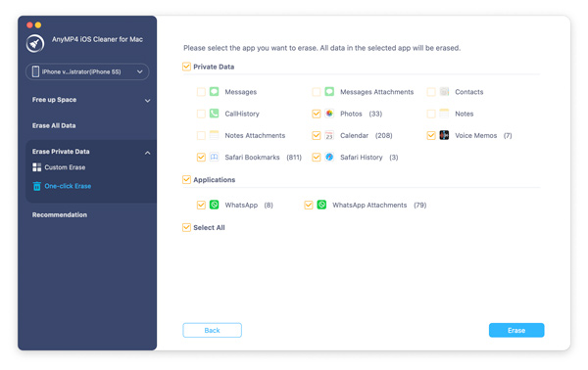Open the iPhone device dropdown
The width and height of the screenshot is (588, 370).
tap(87, 71)
